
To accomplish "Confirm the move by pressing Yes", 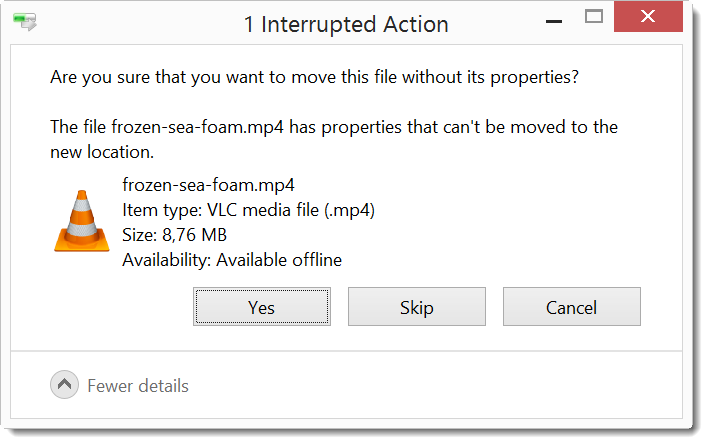I will tap(261, 307).
